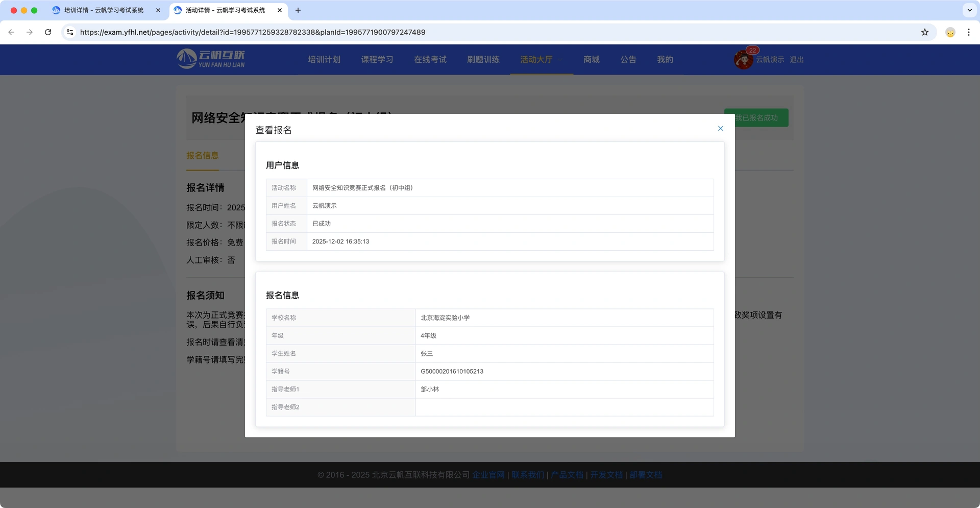Open the 我的 menu

pyautogui.click(x=665, y=60)
